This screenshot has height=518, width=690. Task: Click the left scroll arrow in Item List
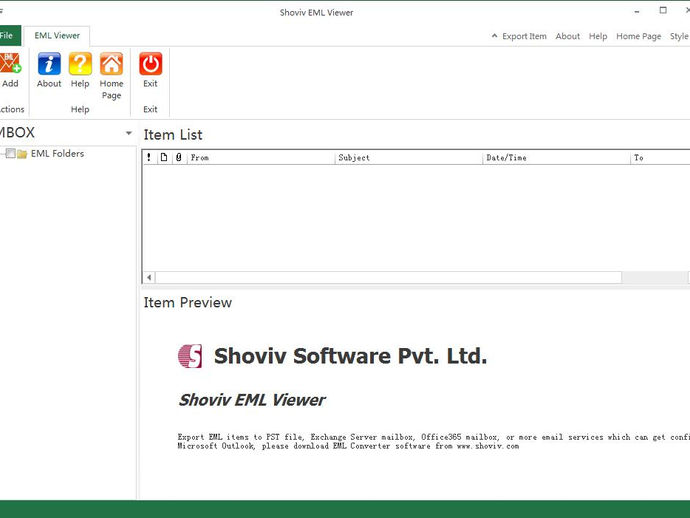(149, 277)
